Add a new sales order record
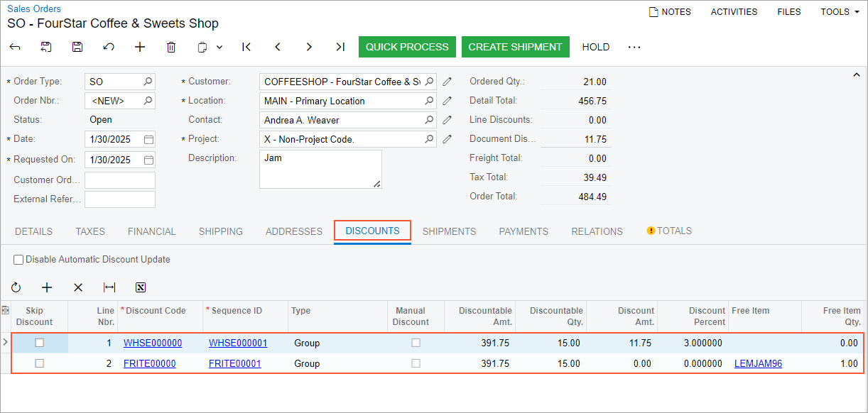This screenshot has width=868, height=413. click(140, 47)
